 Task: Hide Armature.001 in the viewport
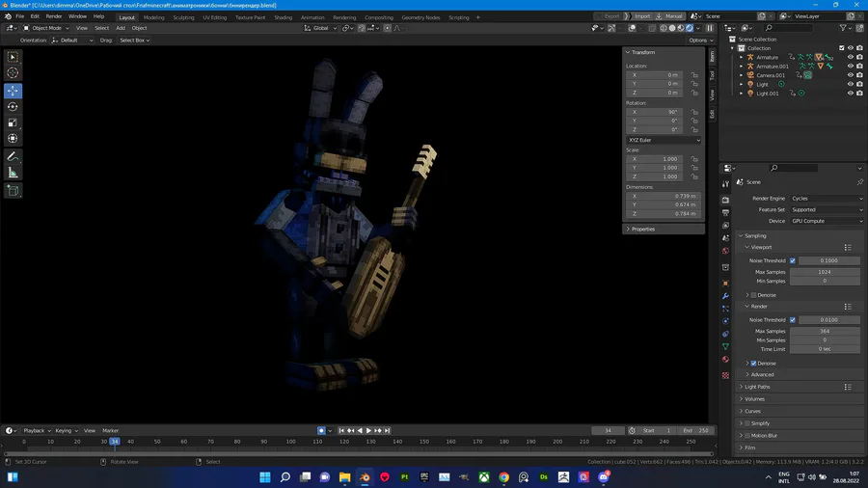tap(851, 66)
